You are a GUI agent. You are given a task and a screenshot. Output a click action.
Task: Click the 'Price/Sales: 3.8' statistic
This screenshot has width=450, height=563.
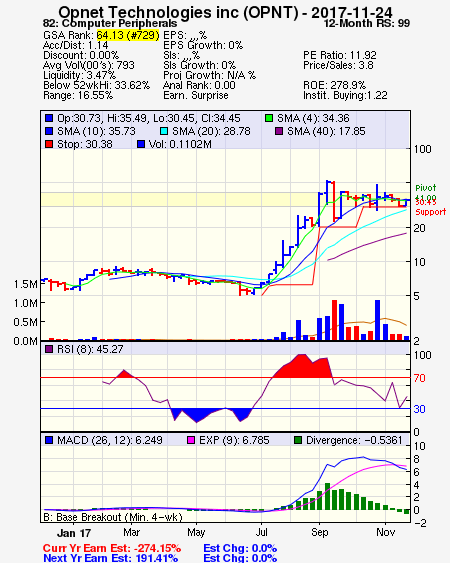(x=338, y=65)
